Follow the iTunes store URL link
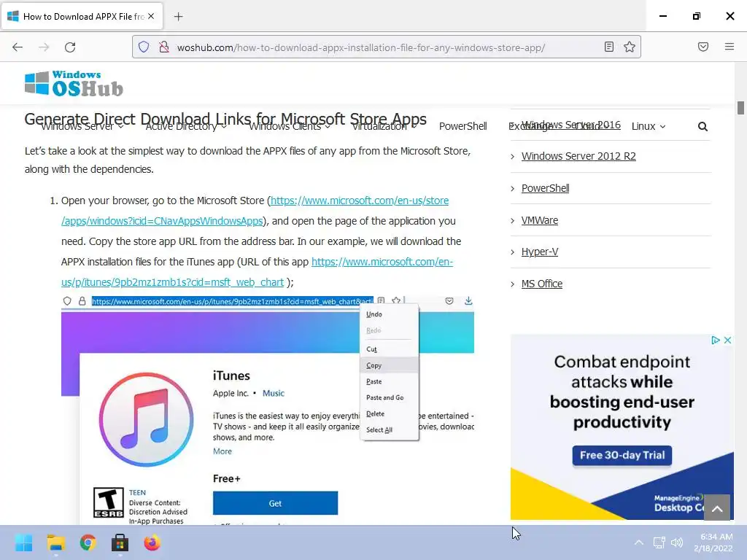Screen dimensions: 747x560 (257, 272)
